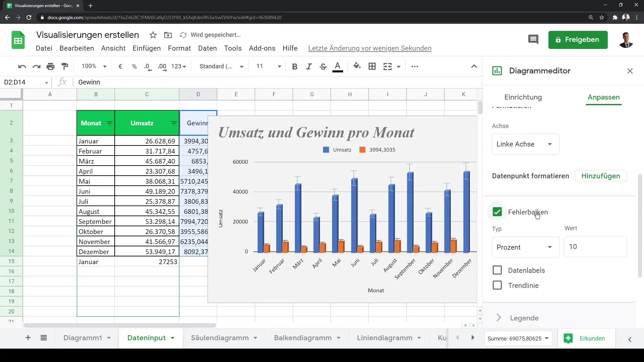Image resolution: width=644 pixels, height=362 pixels.
Task: Open the Bearbeiten menu
Action: point(76,48)
